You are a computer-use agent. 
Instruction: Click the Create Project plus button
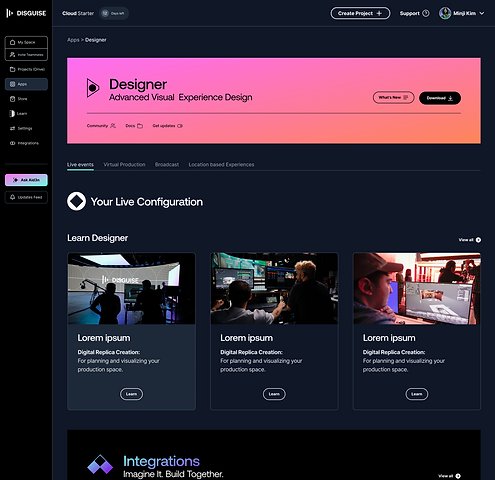[360, 13]
